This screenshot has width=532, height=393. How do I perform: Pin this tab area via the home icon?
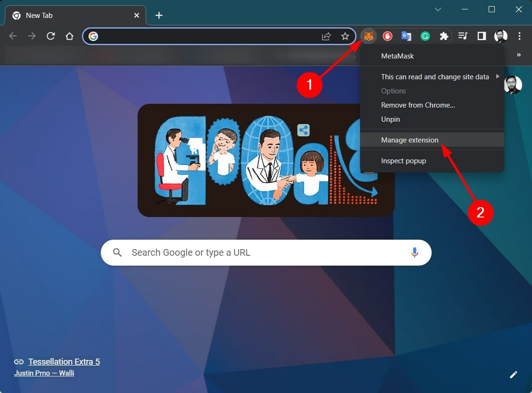pyautogui.click(x=69, y=36)
